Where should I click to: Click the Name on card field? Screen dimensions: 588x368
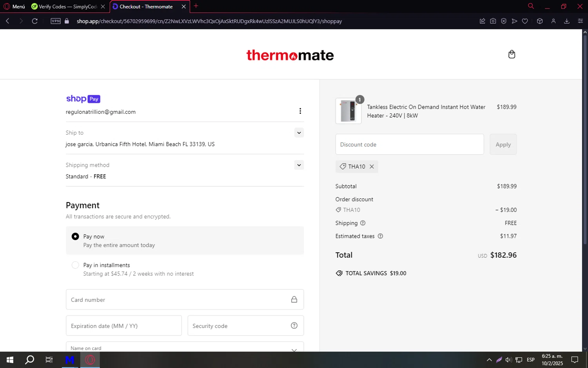coord(185,347)
